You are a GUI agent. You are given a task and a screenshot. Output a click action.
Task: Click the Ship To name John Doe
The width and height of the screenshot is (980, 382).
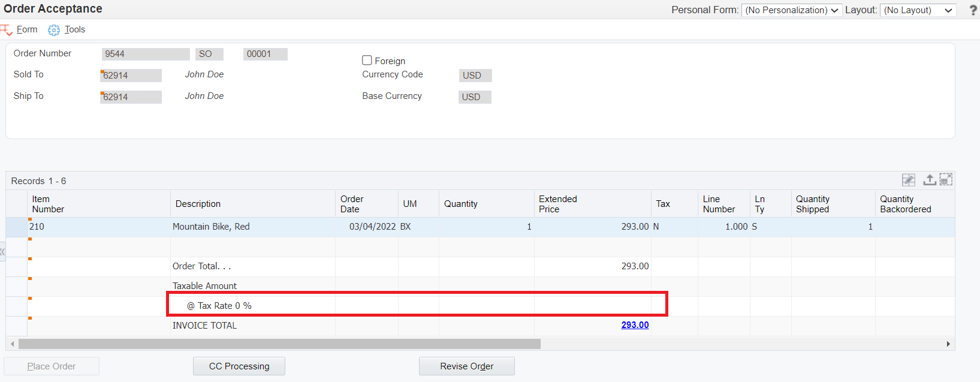[204, 96]
